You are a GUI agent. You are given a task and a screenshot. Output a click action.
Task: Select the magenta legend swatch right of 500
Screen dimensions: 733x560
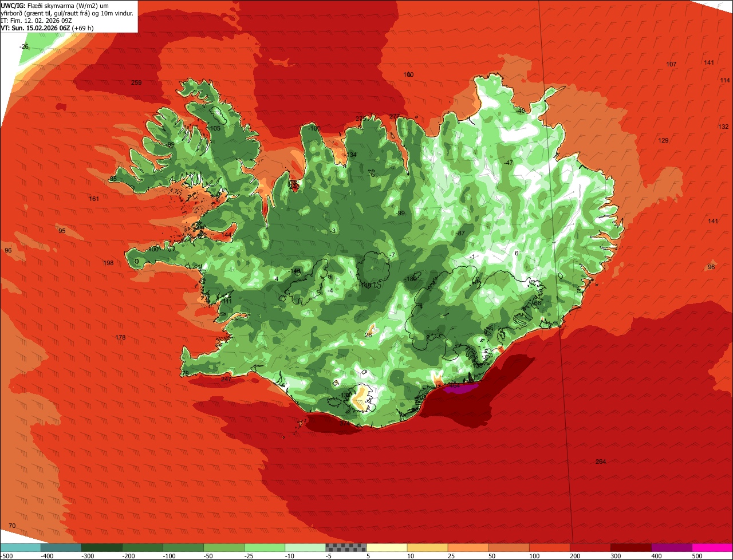(712, 547)
